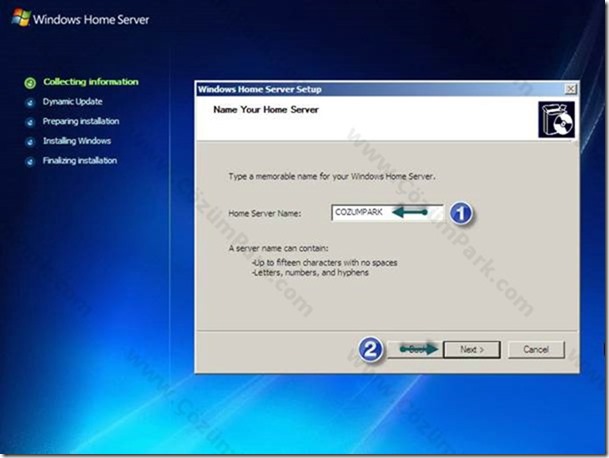609x458 pixels.
Task: Click the Preparing installation step bullet icon
Action: (30, 122)
